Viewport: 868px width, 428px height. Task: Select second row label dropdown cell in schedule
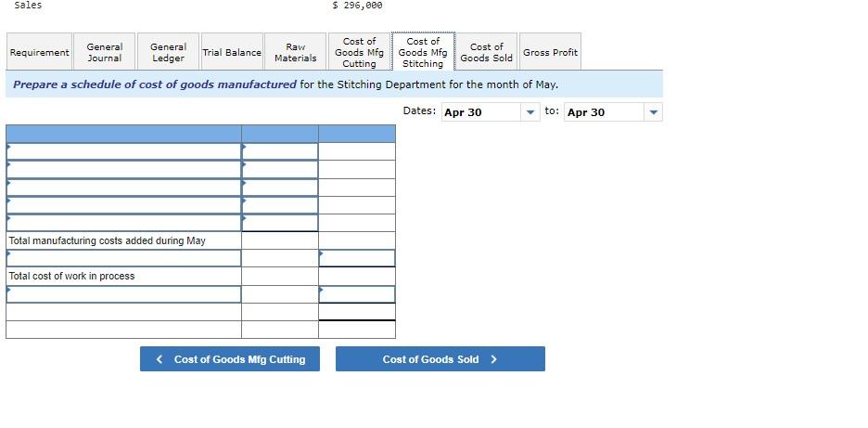pyautogui.click(x=124, y=169)
